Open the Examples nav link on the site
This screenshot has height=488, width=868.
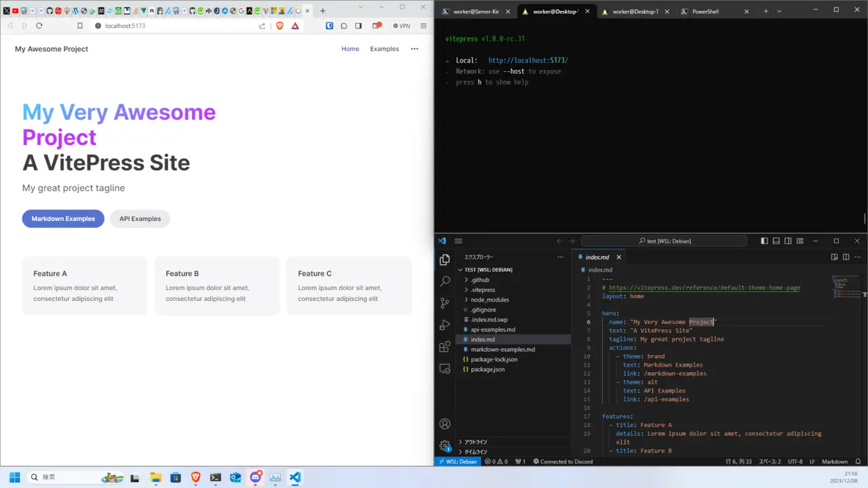coord(384,49)
